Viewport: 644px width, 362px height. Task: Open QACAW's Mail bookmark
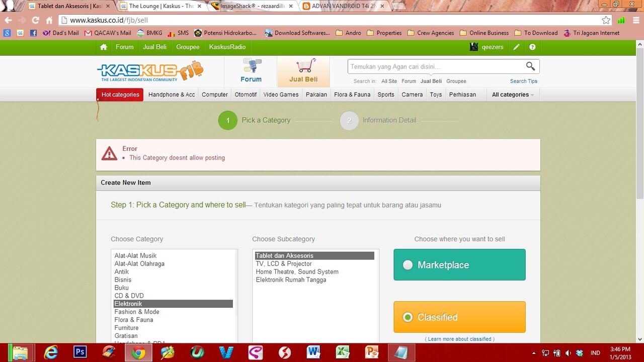(x=108, y=33)
